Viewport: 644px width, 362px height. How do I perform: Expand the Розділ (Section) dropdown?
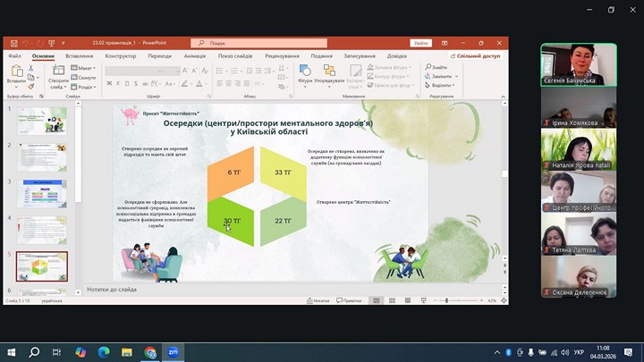86,87
